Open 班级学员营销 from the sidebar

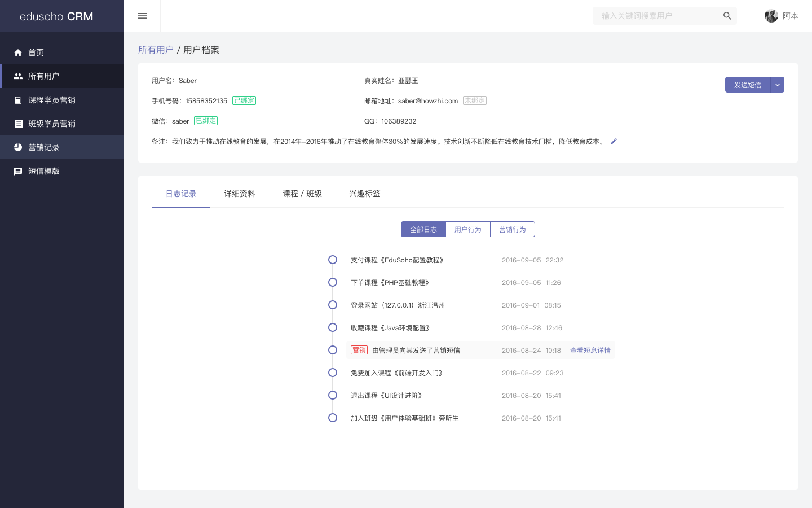click(18, 124)
